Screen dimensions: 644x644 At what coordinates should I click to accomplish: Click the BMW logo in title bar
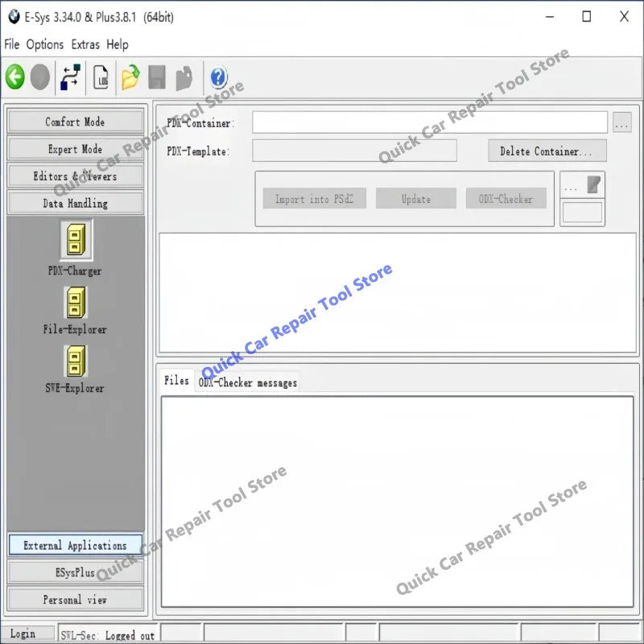[14, 17]
